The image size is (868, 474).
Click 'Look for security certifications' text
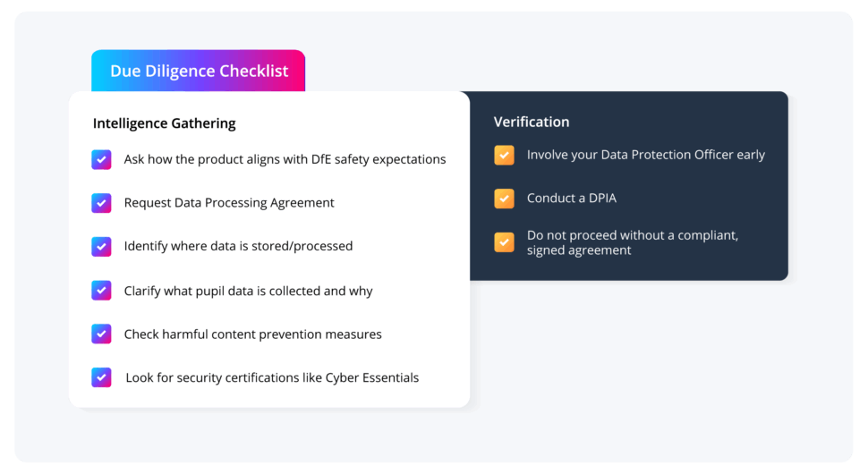[x=272, y=377]
